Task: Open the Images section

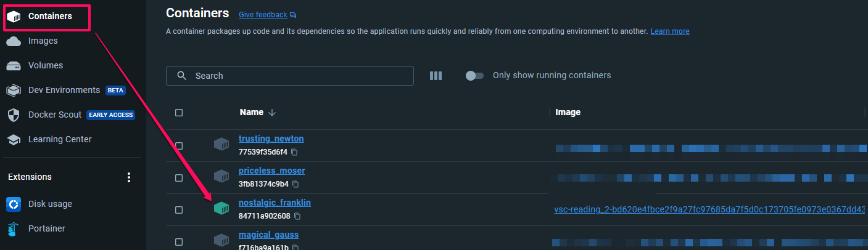Action: coord(43,41)
